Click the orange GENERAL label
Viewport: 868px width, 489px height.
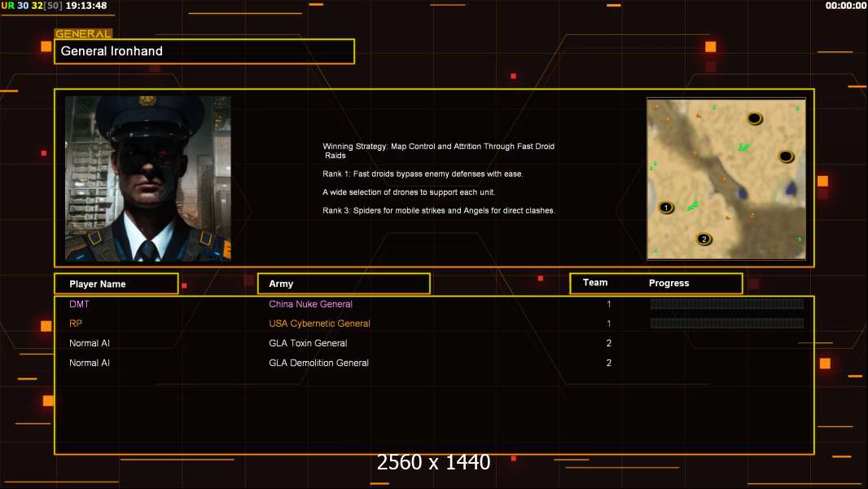tap(83, 33)
